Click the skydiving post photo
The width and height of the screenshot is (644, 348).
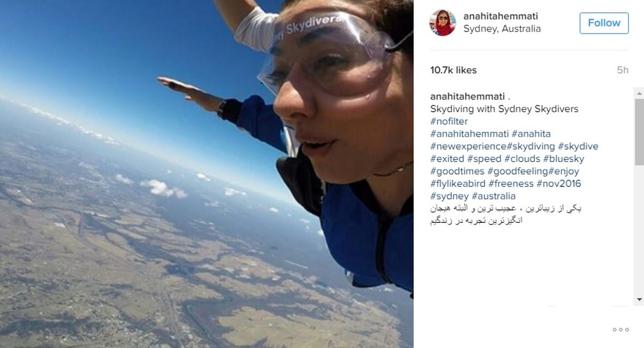[x=207, y=174]
